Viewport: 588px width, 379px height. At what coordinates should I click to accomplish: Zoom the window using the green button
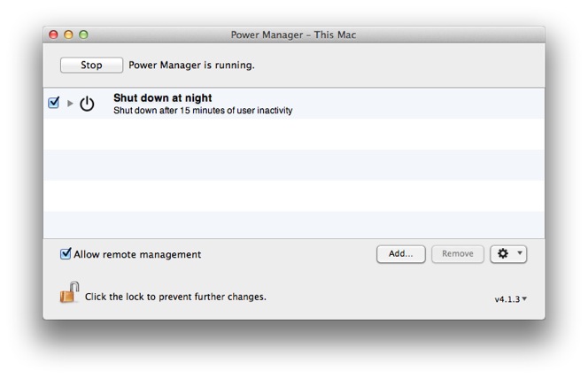coord(83,35)
